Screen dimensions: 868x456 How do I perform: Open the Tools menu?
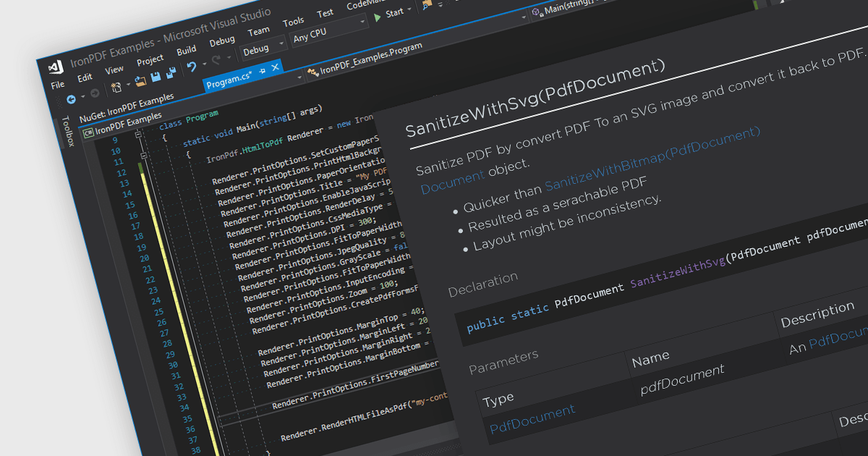pos(293,21)
